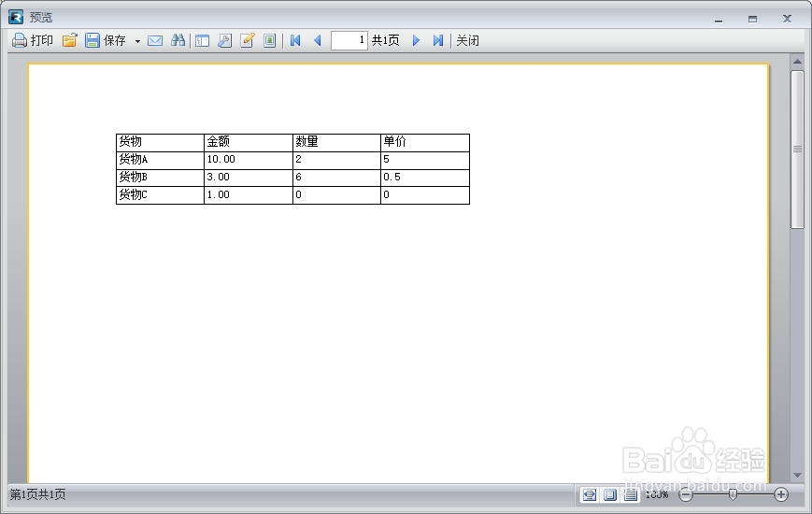The height and width of the screenshot is (514, 812).
Task: Click the floppy disk save icon
Action: (x=93, y=40)
